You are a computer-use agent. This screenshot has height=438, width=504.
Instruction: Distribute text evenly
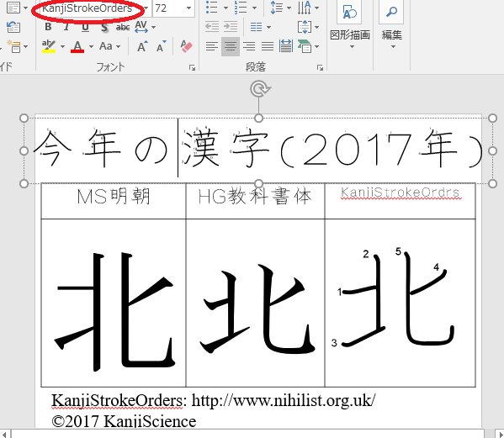(x=286, y=46)
